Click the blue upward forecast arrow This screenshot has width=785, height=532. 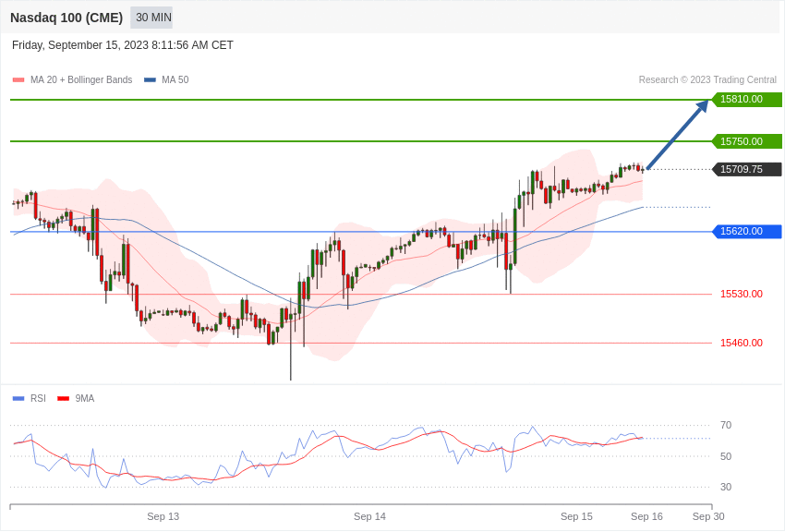[x=678, y=135]
